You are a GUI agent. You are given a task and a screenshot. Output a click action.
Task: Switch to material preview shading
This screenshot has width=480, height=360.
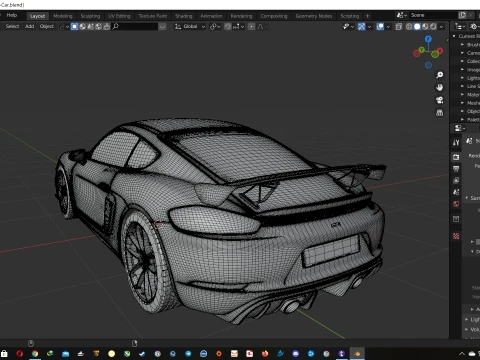(x=425, y=26)
